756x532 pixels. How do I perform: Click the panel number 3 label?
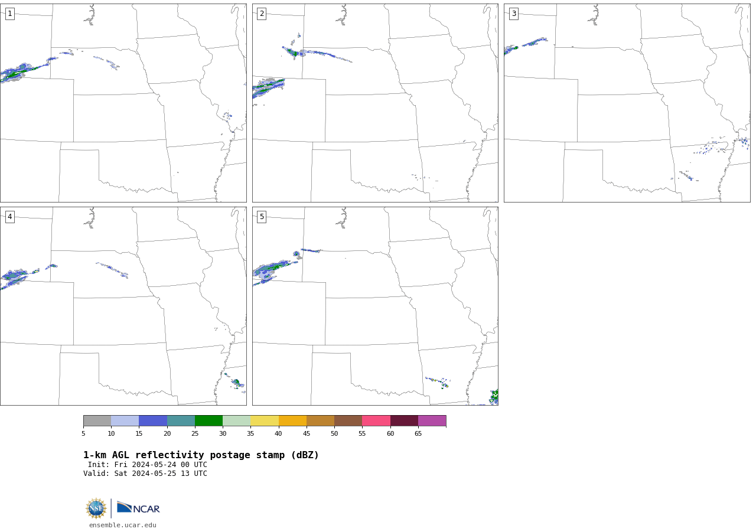[x=513, y=14]
